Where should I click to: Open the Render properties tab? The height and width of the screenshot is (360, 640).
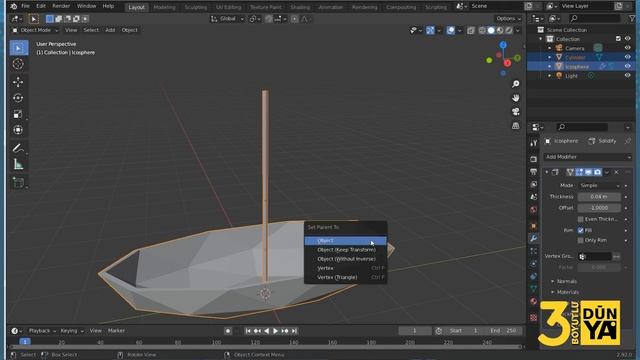(533, 159)
